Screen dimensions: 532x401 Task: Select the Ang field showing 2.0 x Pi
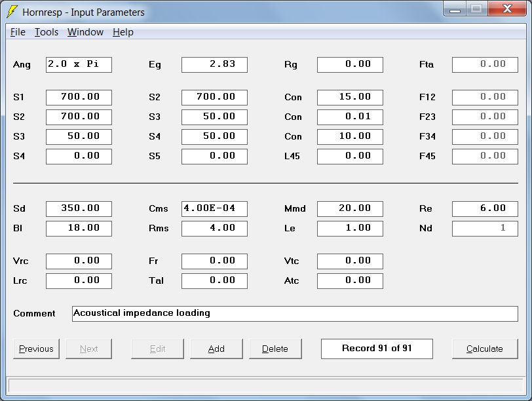79,65
